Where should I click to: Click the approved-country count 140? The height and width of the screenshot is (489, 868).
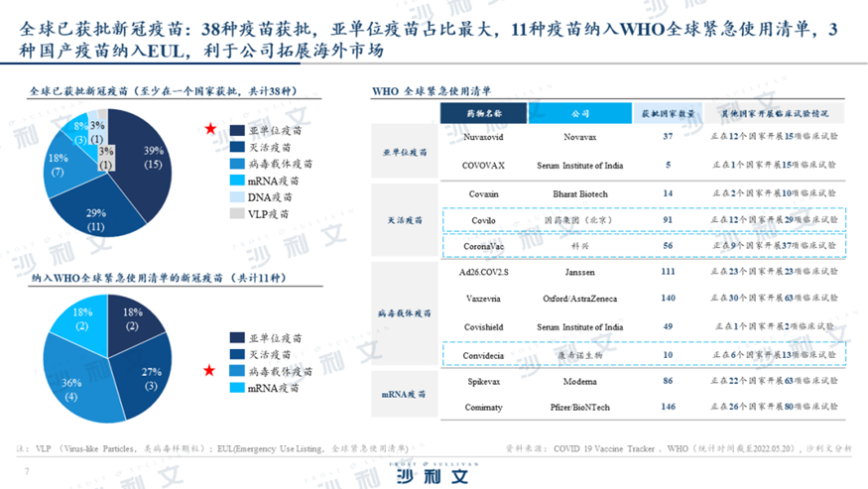tap(668, 298)
